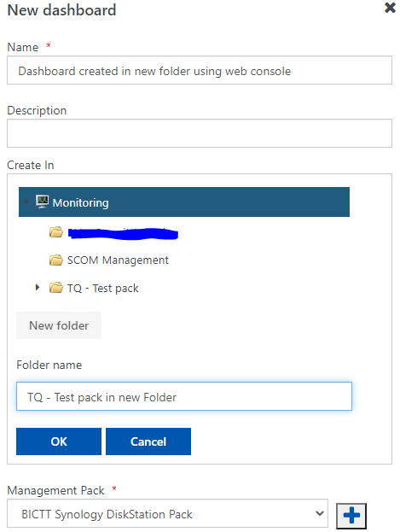Cancel the new folder creation

pyautogui.click(x=148, y=441)
